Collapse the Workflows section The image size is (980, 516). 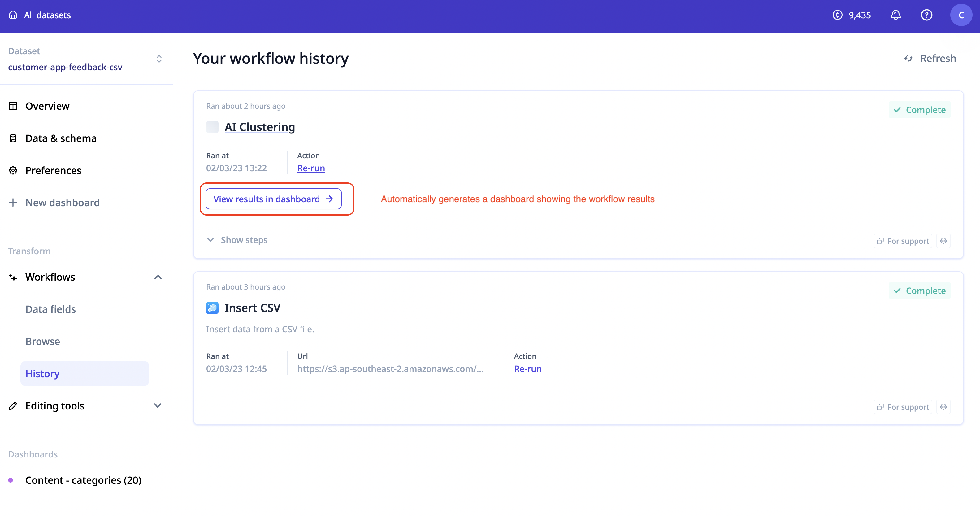click(158, 277)
